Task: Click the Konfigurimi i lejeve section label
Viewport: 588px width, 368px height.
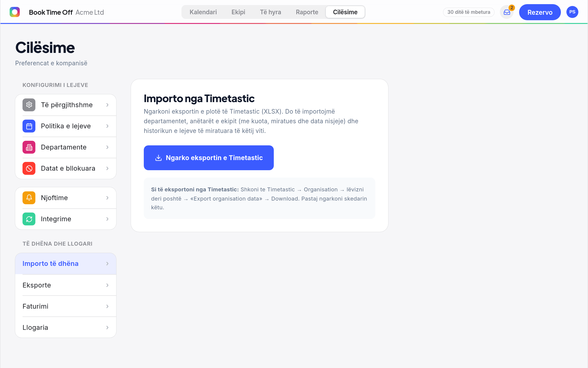Action: (x=55, y=85)
